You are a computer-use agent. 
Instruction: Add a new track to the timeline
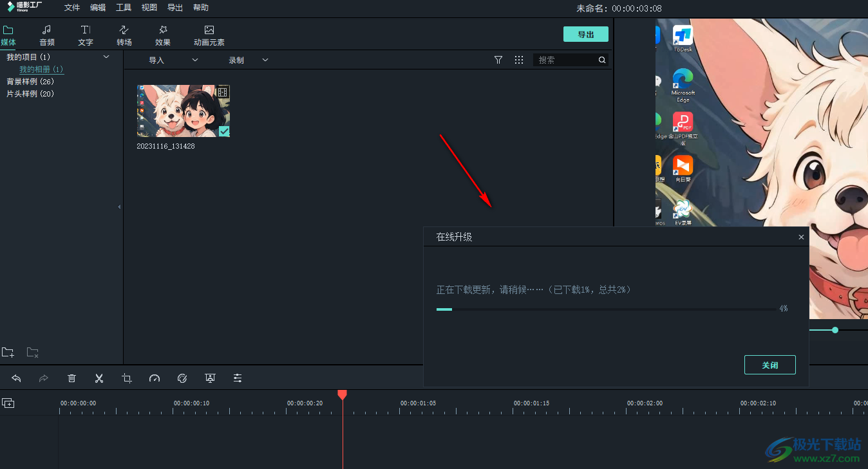pyautogui.click(x=8, y=403)
